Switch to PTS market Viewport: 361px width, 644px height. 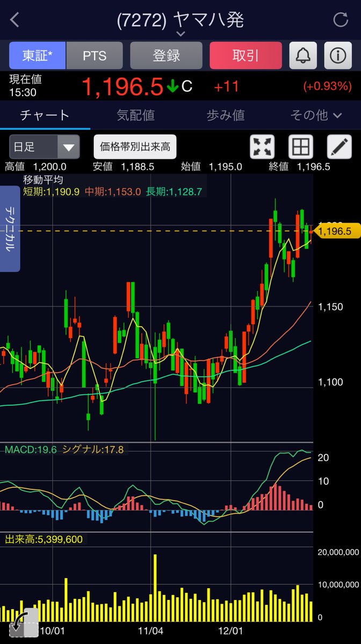[95, 55]
